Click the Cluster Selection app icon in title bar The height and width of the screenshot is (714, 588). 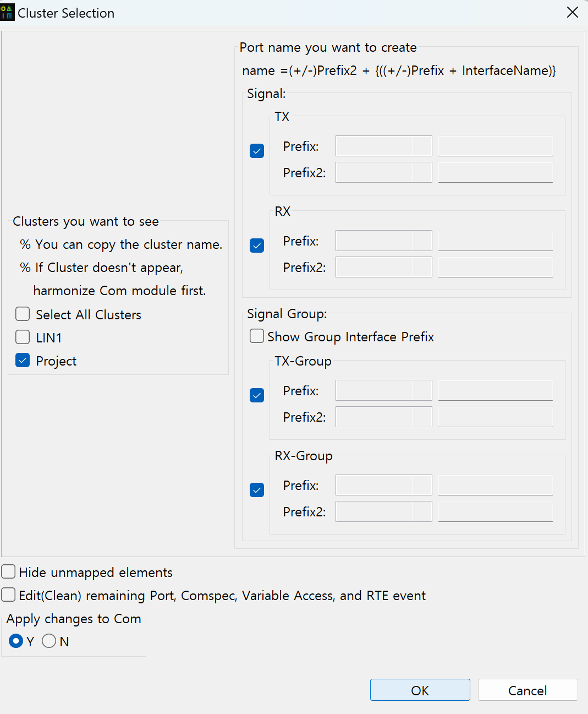click(x=7, y=13)
